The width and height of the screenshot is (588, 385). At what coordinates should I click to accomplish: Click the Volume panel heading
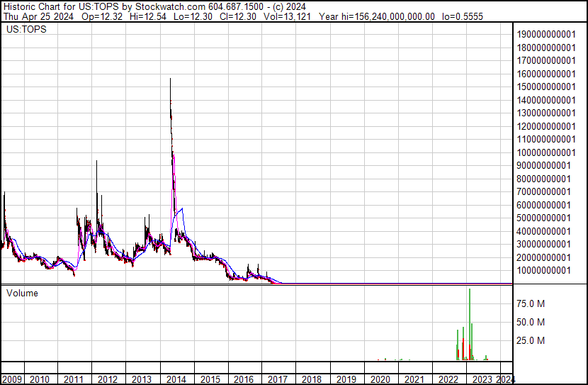[22, 293]
